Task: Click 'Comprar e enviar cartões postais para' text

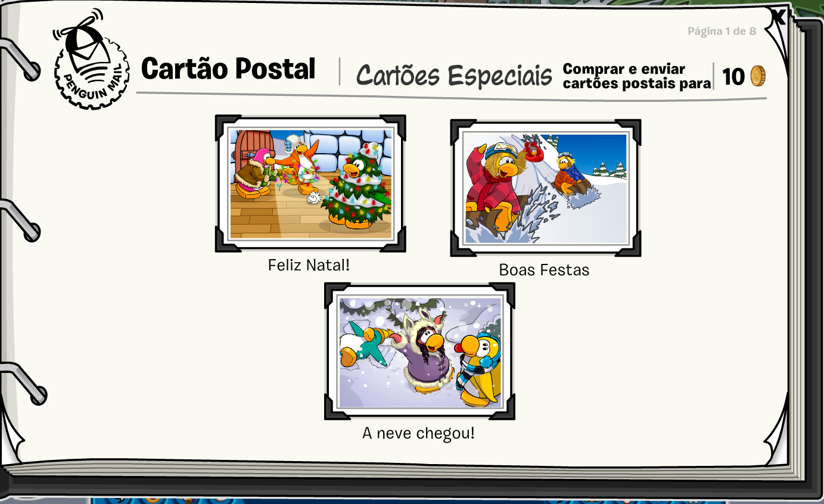Action: [x=637, y=76]
